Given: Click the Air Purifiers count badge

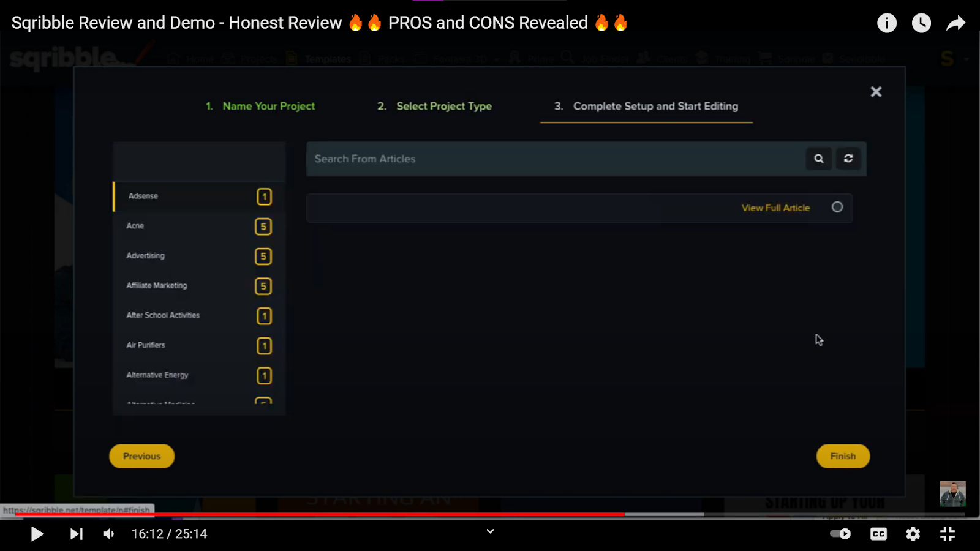Looking at the screenshot, I should pos(264,346).
